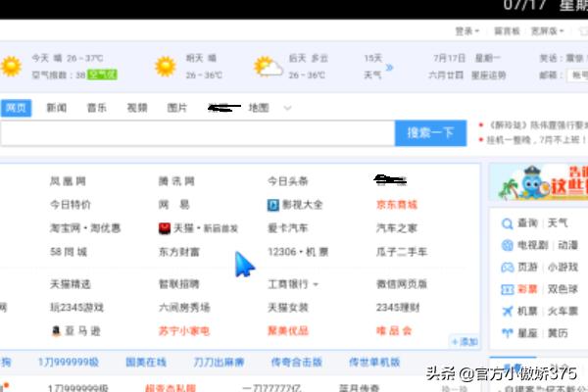Open the 微信网页版 link
This screenshot has height=392, width=588.
click(402, 284)
